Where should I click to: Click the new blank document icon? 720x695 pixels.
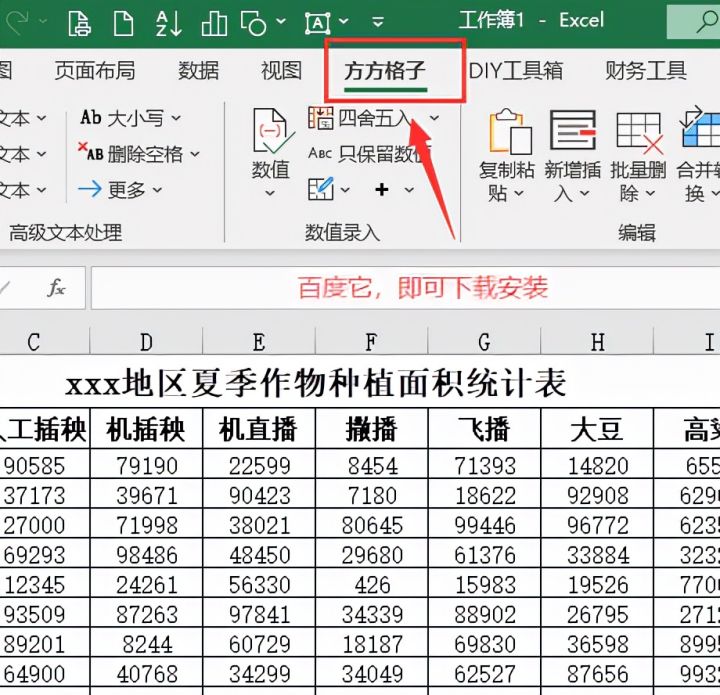(x=124, y=23)
